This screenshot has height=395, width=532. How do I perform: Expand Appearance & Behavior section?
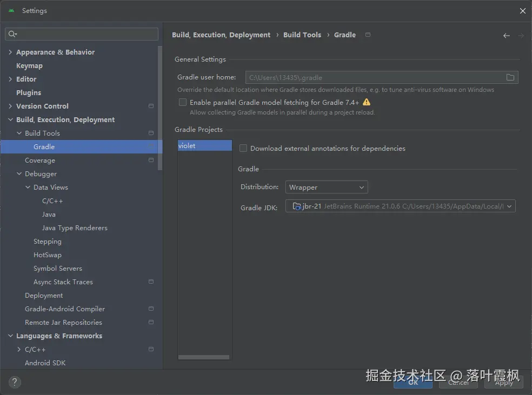pyautogui.click(x=10, y=52)
